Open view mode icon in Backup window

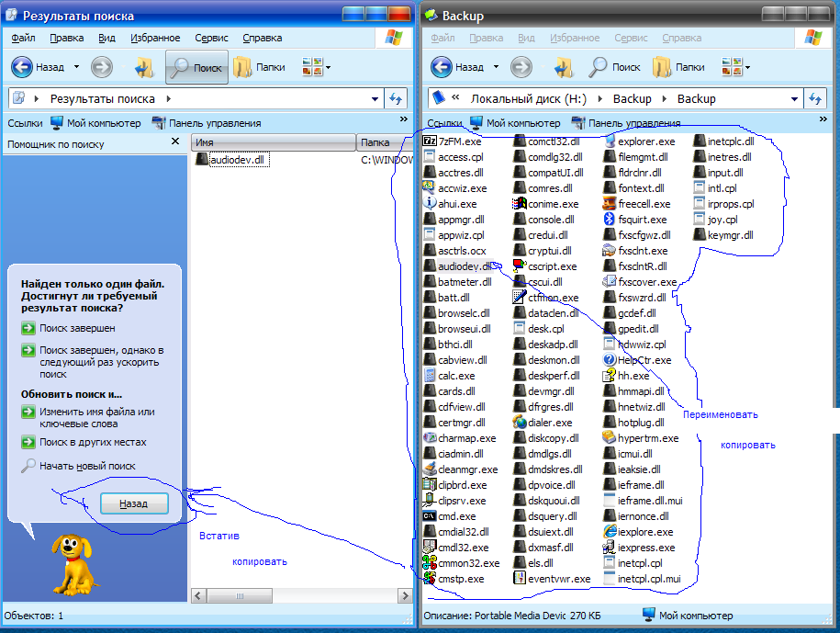(732, 67)
